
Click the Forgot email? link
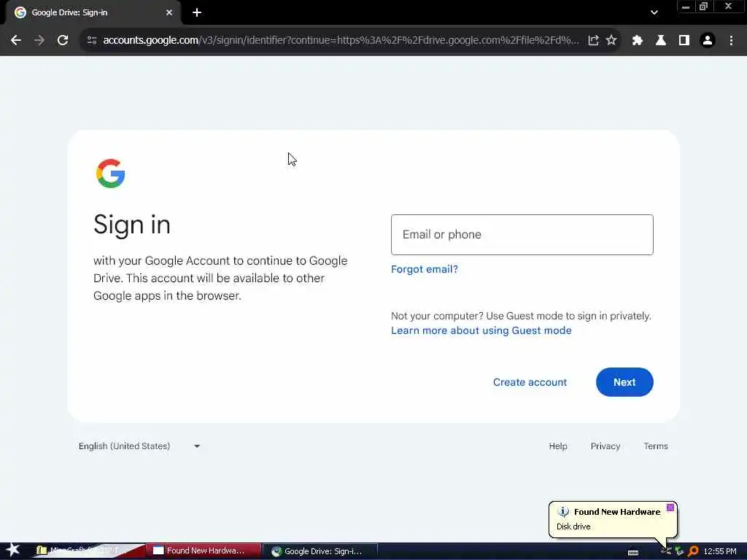[x=425, y=269]
